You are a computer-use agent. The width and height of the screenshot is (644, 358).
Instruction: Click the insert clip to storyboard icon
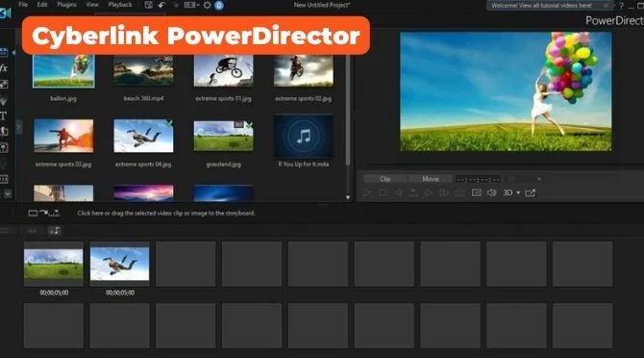[x=43, y=213]
